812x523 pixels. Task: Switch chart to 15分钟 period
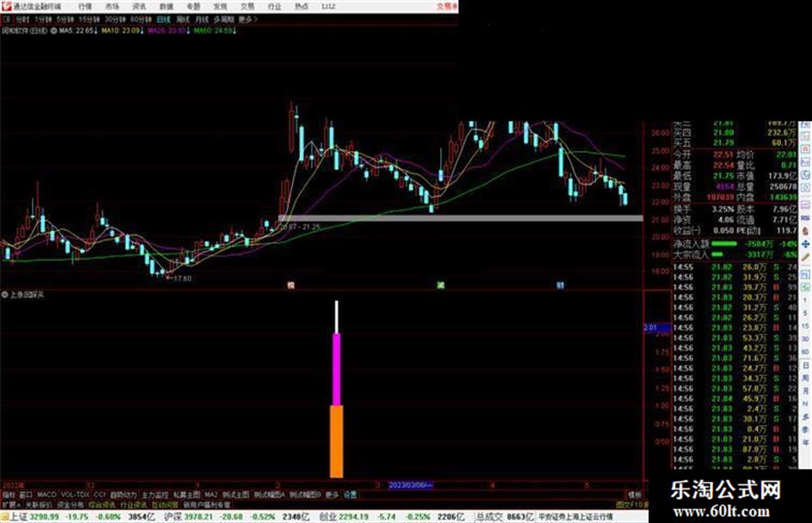[89, 19]
